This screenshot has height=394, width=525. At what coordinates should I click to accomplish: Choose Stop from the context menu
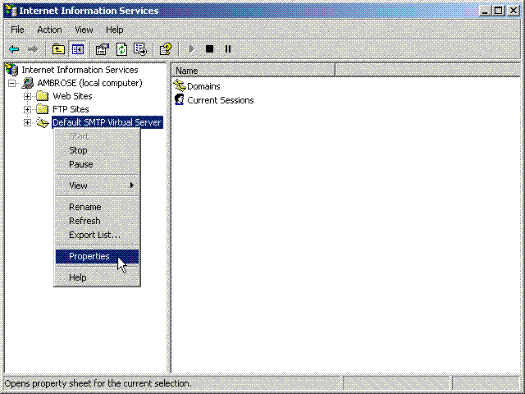97,151
